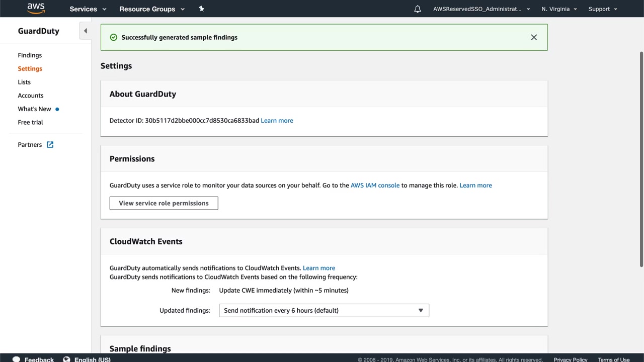644x362 pixels.
Task: Click the Feedback speech bubble icon
Action: [16, 359]
